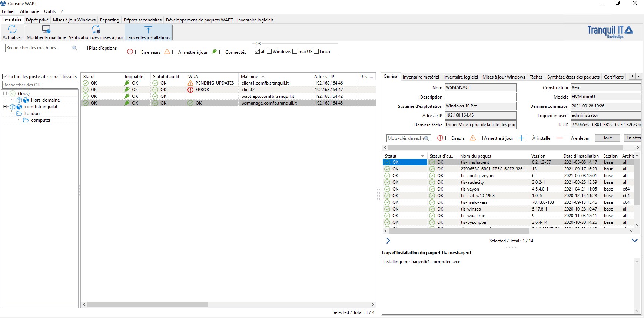Image resolution: width=644 pixels, height=318 pixels.
Task: Collapse the comfb.tranquil.it tree node
Action: click(5, 107)
